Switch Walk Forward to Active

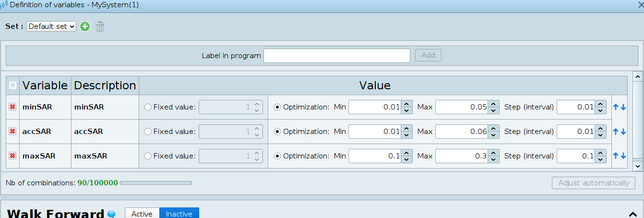[142, 214]
